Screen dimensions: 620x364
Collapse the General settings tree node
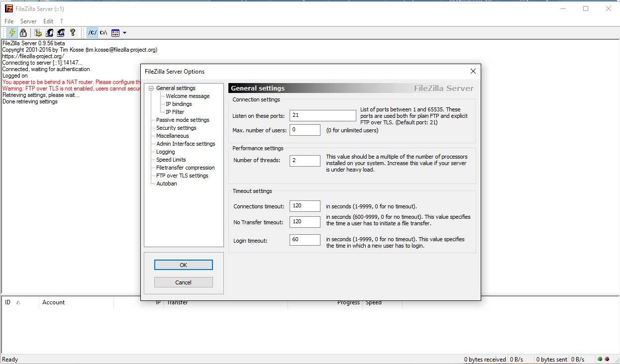click(152, 88)
